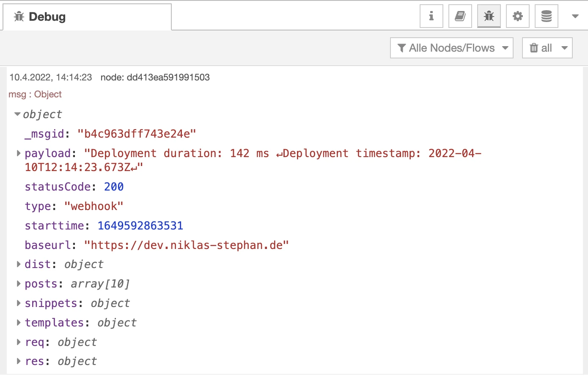Viewport: 588px width, 376px height.
Task: Expand the res object
Action: pos(19,361)
